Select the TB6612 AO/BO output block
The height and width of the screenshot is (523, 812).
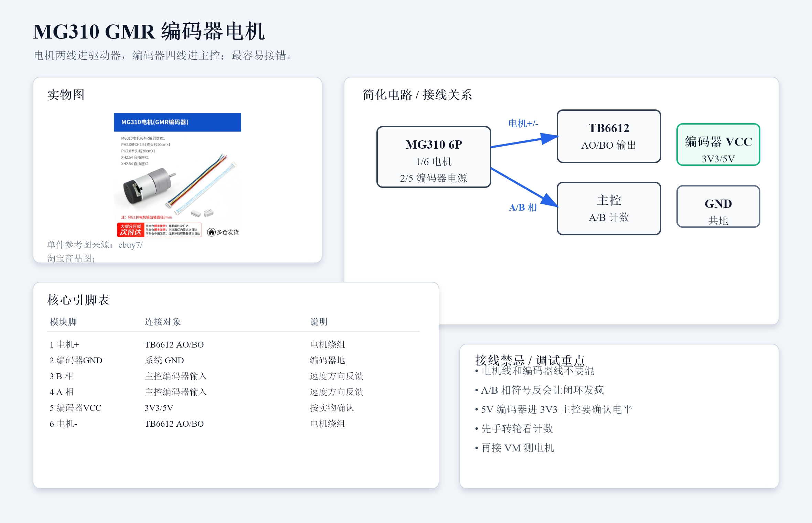[x=609, y=136]
